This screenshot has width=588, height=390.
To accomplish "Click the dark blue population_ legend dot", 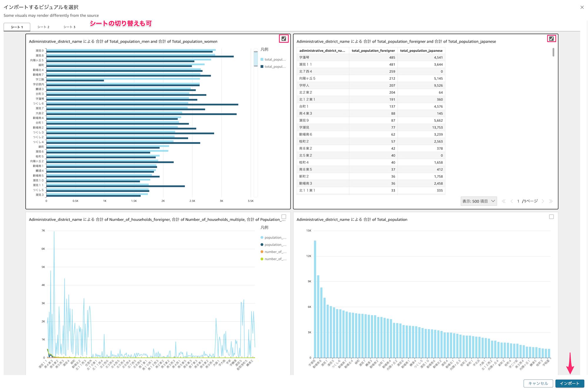I will [262, 245].
